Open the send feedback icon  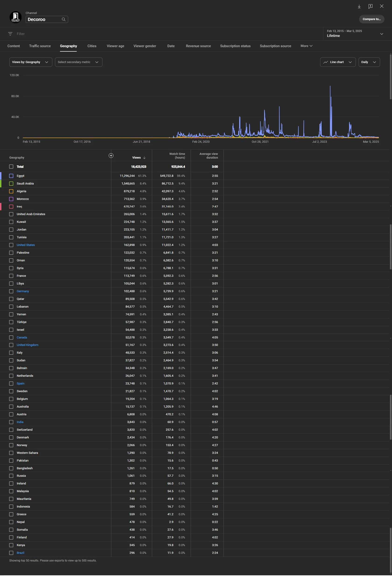pos(371,7)
